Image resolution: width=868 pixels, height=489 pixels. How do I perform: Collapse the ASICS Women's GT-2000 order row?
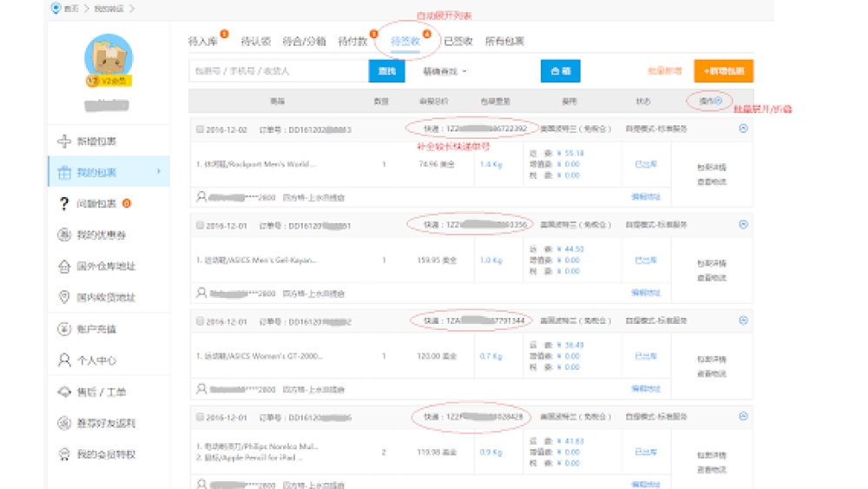click(744, 320)
